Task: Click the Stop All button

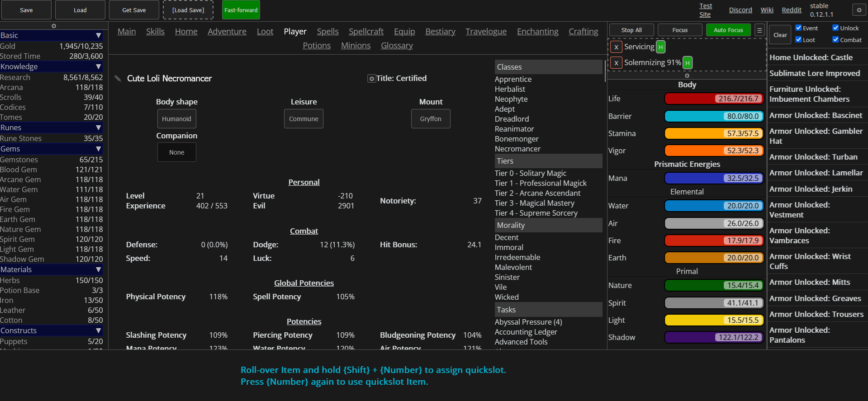Action: click(x=631, y=30)
